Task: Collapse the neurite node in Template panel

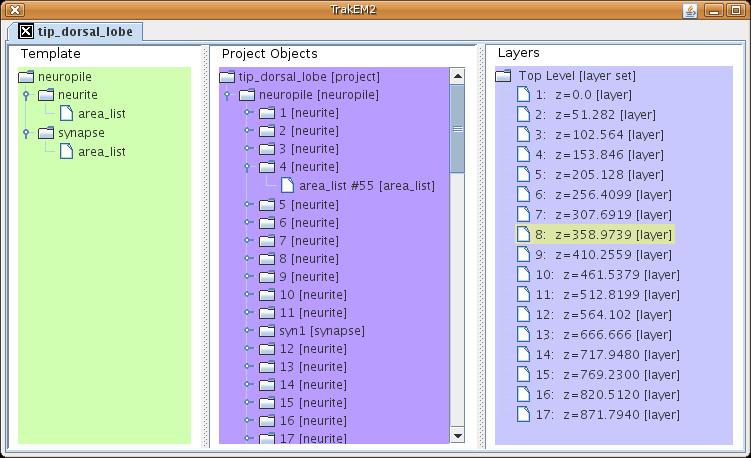Action: pos(27,96)
